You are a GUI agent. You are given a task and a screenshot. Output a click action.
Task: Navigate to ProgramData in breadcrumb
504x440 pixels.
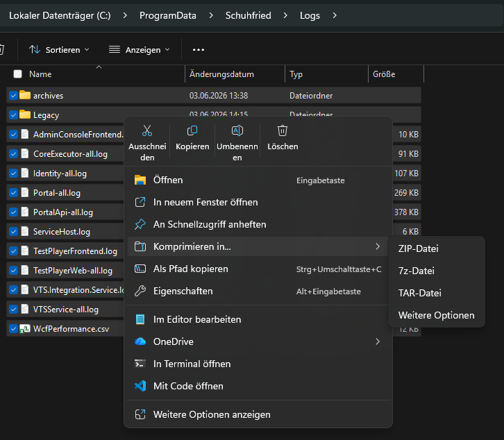point(168,15)
